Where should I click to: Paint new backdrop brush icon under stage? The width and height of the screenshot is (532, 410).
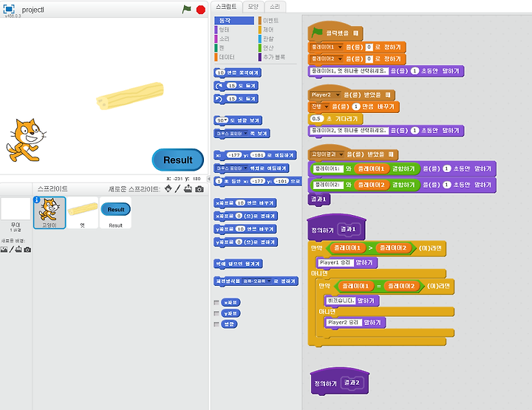[x=12, y=250]
